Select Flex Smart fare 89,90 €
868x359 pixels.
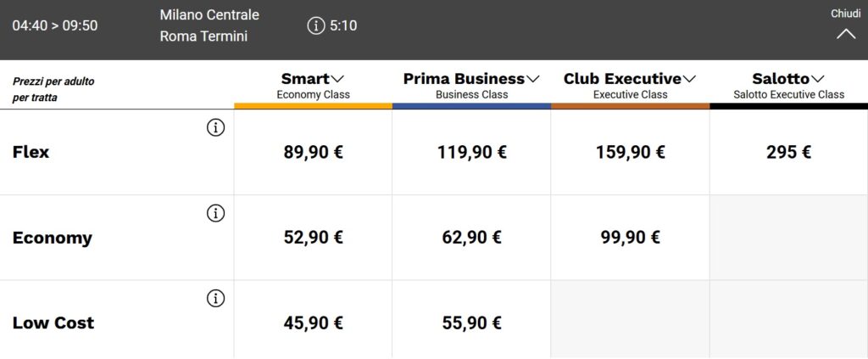[x=314, y=153]
